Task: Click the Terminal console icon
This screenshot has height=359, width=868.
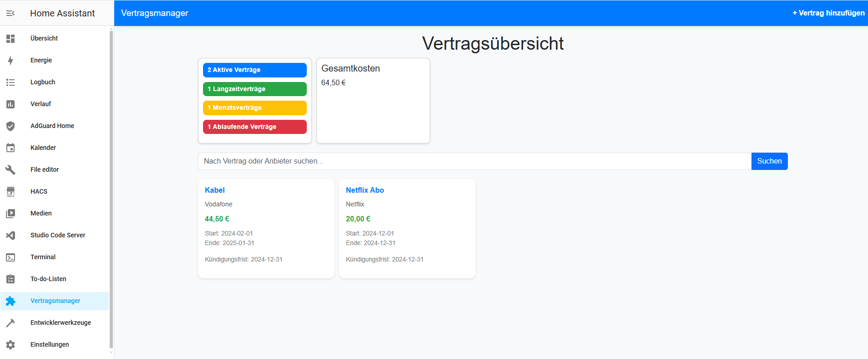Action: 10,257
